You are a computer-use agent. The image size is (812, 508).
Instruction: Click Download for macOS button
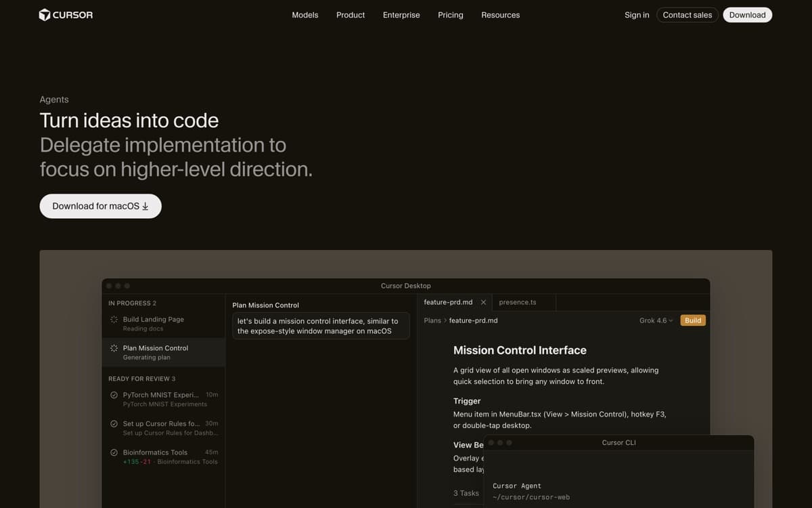click(x=100, y=206)
